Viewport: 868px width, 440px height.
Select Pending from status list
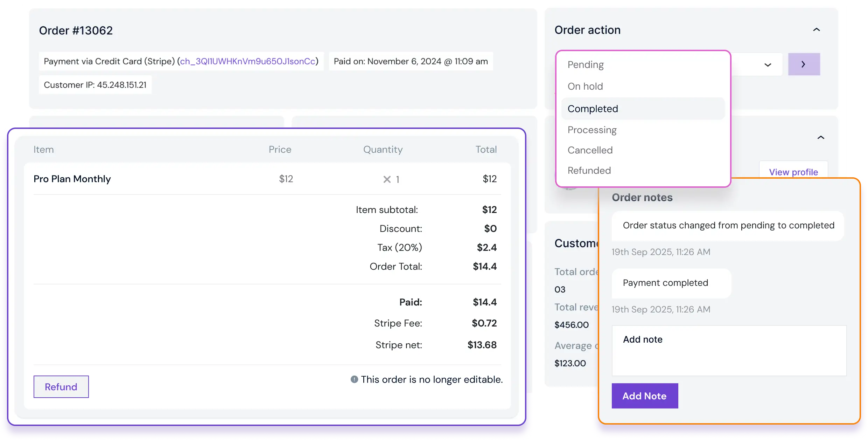(x=586, y=65)
